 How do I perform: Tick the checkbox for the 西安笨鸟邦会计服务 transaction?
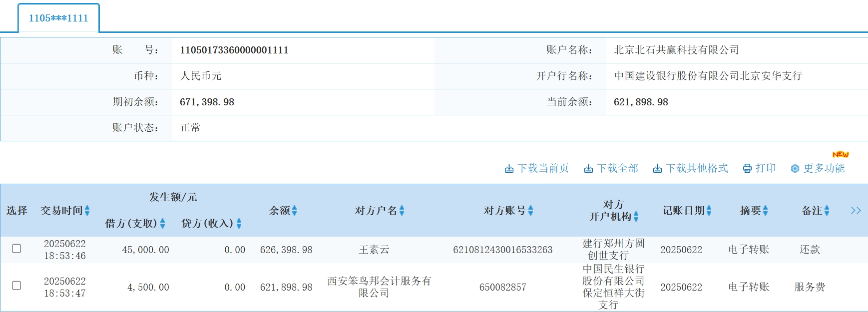click(x=16, y=286)
